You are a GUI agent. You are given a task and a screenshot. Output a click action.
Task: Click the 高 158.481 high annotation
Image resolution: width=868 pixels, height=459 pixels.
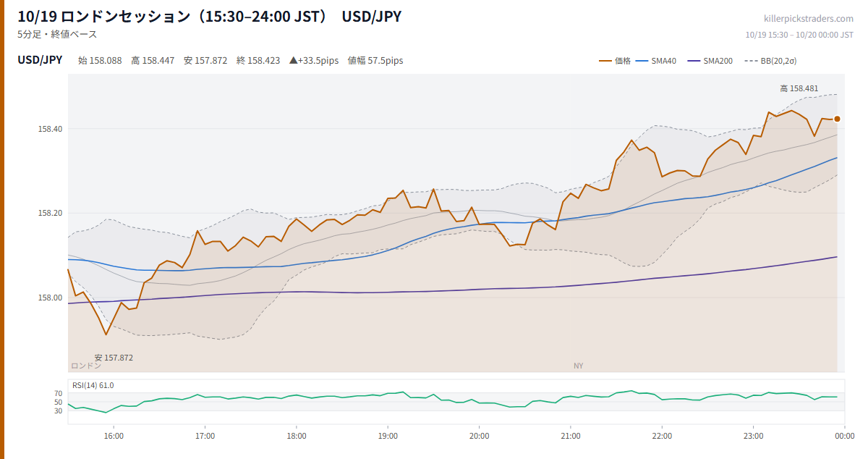(799, 88)
